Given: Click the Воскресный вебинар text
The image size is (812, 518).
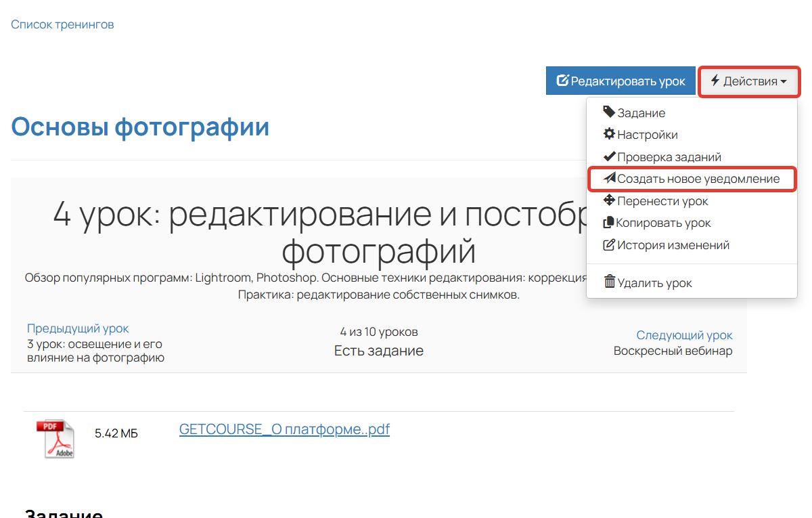Looking at the screenshot, I should pos(673,351).
